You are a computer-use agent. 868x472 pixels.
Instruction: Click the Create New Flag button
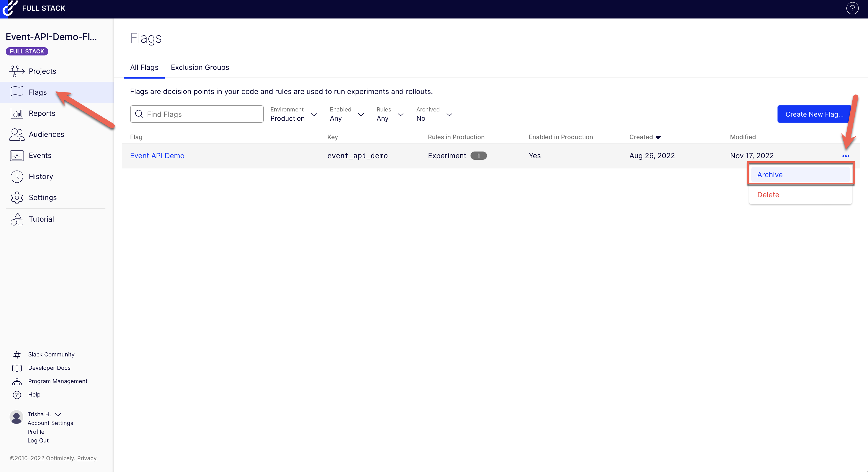point(814,114)
